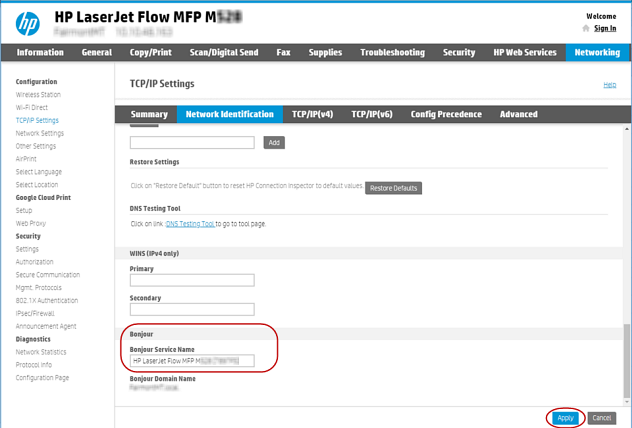Open Select Language page
The height and width of the screenshot is (428, 632).
(x=39, y=172)
